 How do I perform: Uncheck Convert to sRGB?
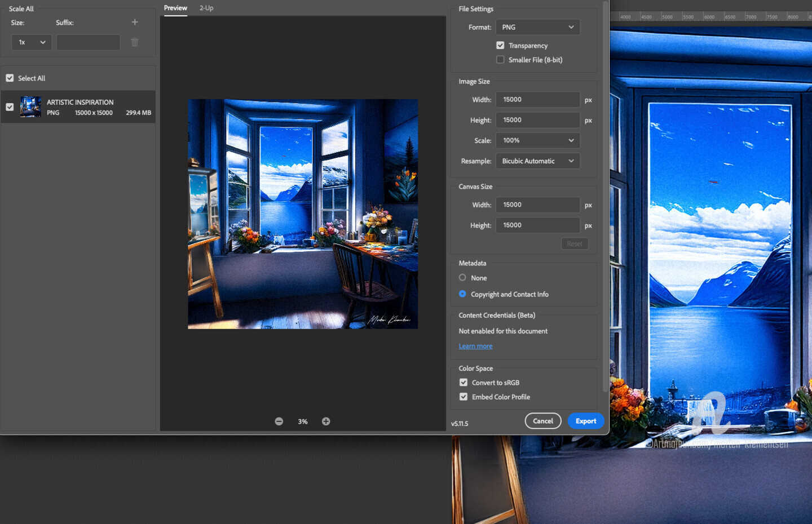pos(464,383)
